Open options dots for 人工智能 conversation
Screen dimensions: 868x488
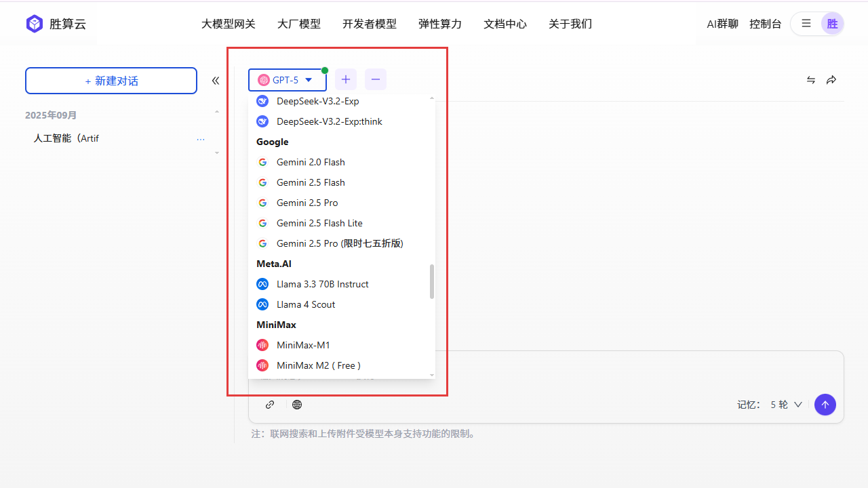pos(201,139)
